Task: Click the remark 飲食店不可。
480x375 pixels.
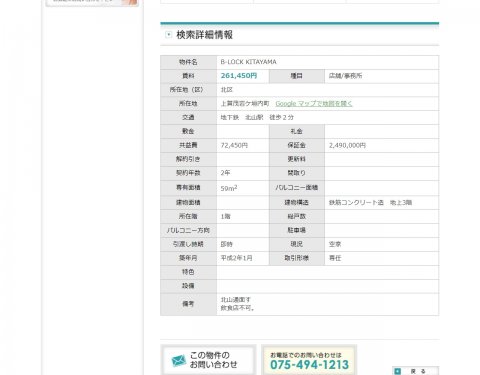Action: click(x=238, y=308)
